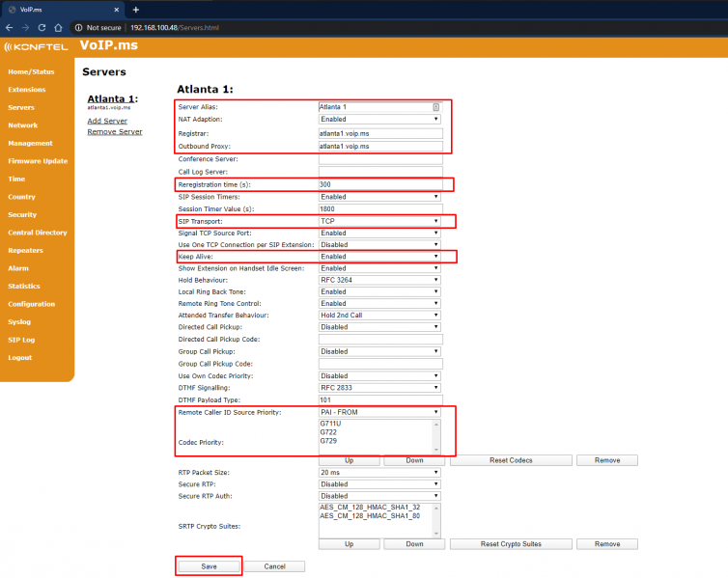Click the browser address bar URL
The width and height of the screenshot is (728, 578).
[x=175, y=28]
